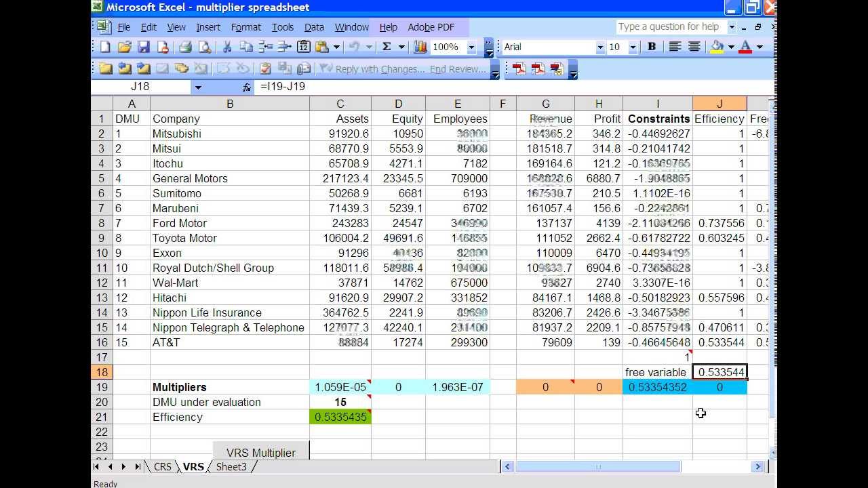Cut selection with the scissors icon
This screenshot has height=488, width=868.
227,47
